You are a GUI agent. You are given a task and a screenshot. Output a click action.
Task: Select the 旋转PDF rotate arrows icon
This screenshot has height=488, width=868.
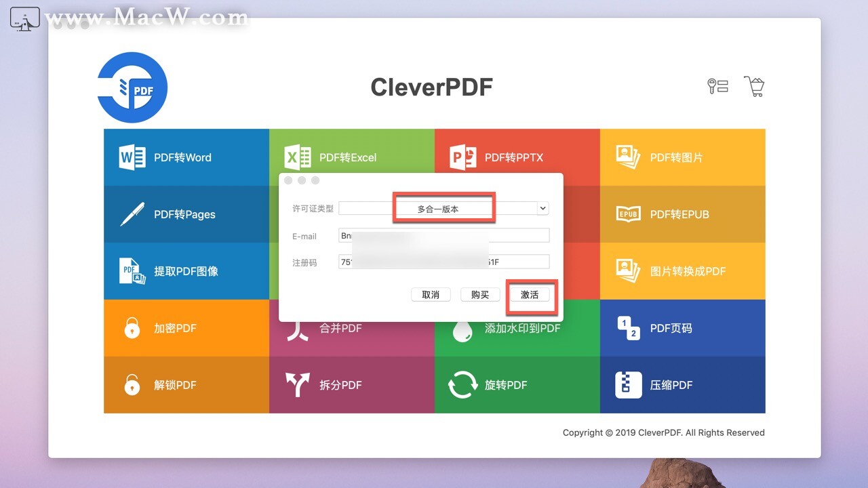pyautogui.click(x=463, y=384)
